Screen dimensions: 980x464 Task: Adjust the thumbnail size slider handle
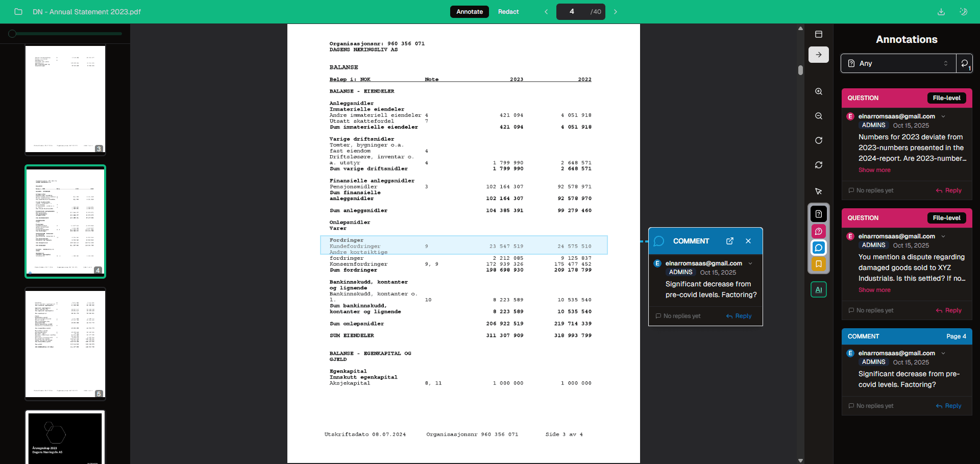(x=12, y=34)
